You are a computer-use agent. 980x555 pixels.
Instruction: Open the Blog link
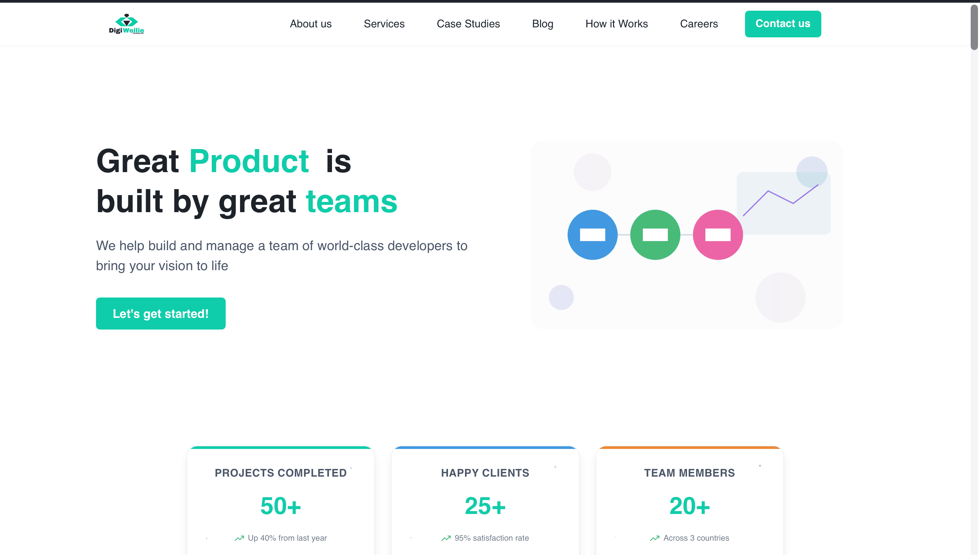click(x=542, y=24)
